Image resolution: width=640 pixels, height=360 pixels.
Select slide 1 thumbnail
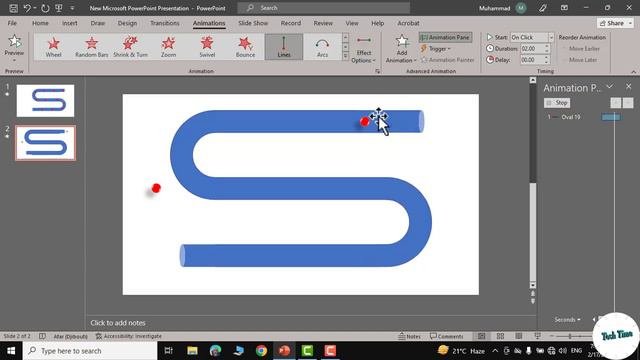pos(45,100)
